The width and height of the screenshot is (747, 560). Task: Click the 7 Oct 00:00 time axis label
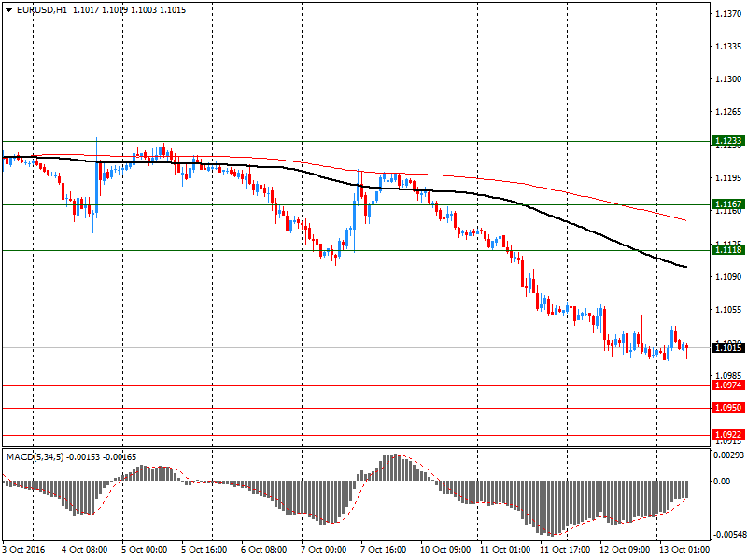(323, 550)
